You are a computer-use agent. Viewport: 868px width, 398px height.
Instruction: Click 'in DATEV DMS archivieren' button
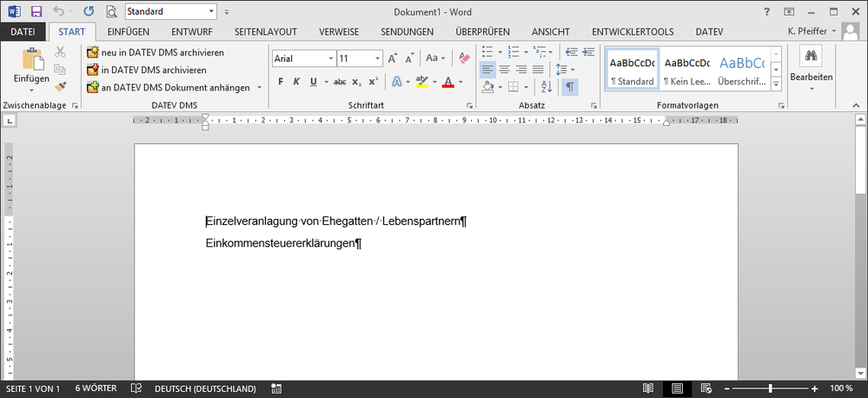(x=153, y=70)
